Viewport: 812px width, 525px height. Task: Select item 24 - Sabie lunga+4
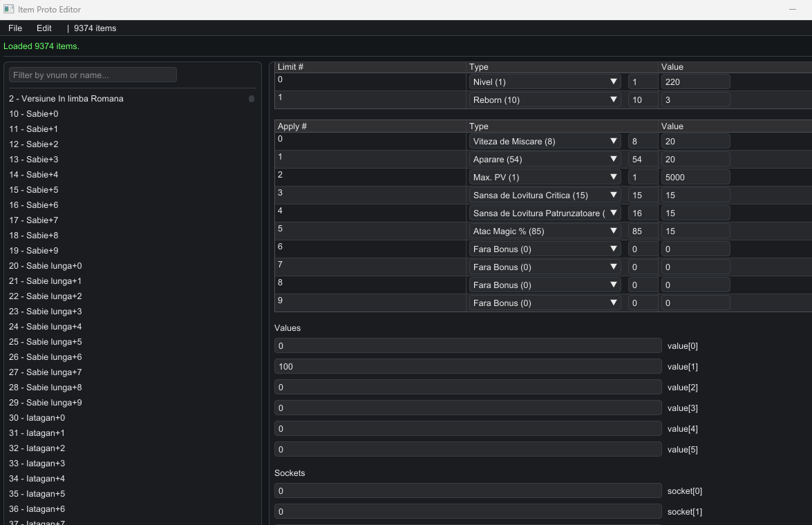click(x=46, y=327)
